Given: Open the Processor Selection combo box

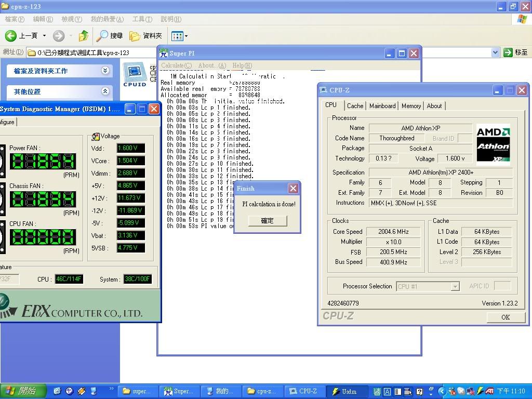Looking at the screenshot, I should (x=428, y=286).
